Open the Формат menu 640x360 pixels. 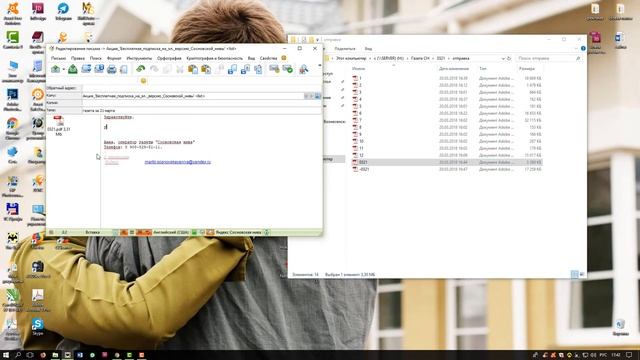pos(114,58)
